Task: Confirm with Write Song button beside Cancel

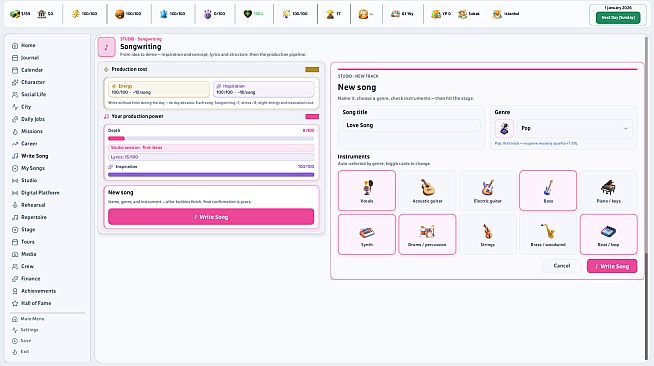Action: coord(612,266)
